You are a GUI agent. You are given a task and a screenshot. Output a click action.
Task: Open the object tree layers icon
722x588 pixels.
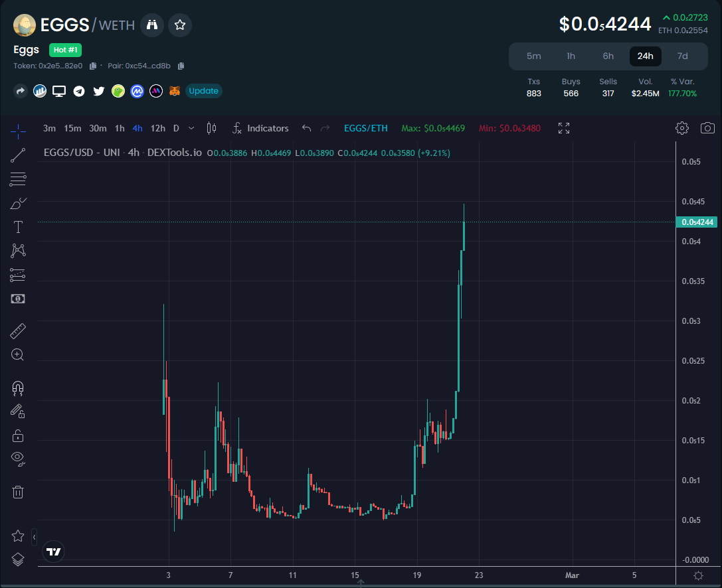click(x=18, y=559)
